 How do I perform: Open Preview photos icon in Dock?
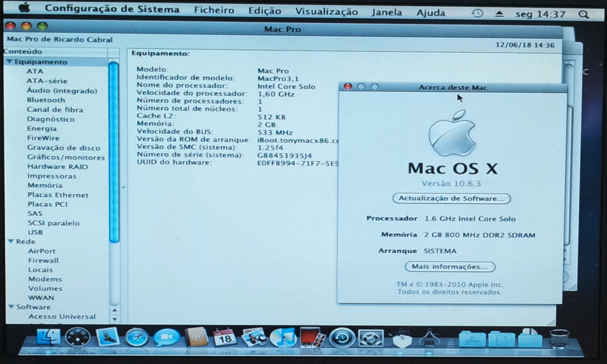coord(254,337)
